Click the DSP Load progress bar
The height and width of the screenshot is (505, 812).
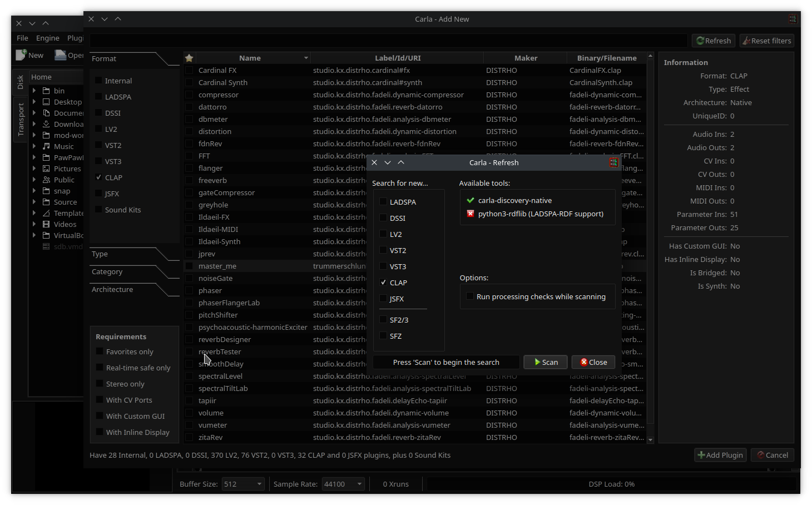(x=611, y=484)
